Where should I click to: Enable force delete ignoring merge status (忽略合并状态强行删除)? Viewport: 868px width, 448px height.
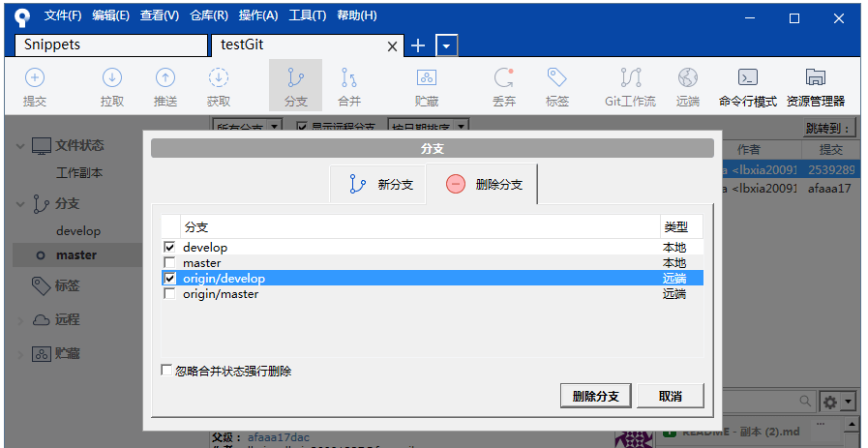click(166, 370)
